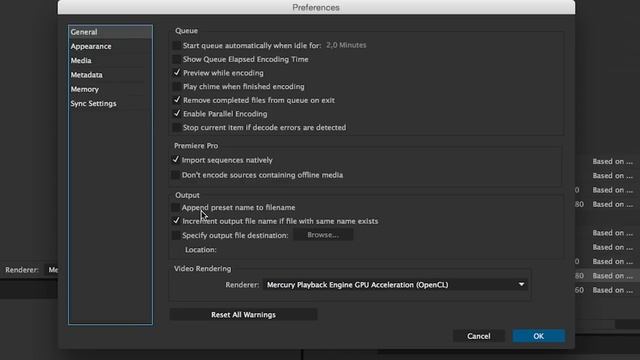Click the 2.0 Minutes idle time value
640x360 pixels.
346,45
